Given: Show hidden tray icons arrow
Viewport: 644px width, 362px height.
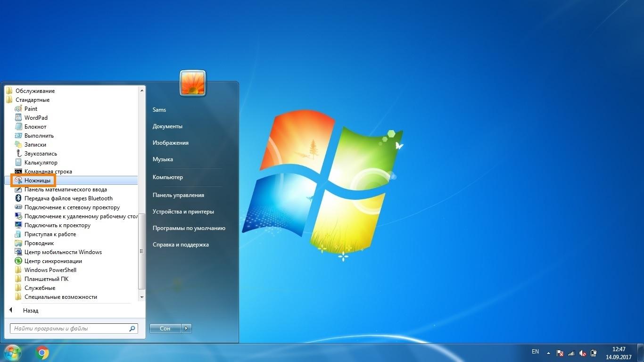Looking at the screenshot, I should [548, 353].
